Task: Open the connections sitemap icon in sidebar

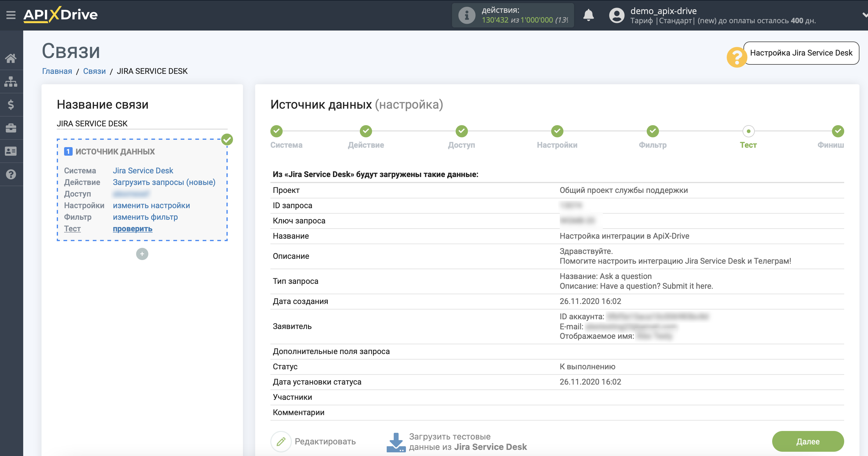Action: click(11, 81)
